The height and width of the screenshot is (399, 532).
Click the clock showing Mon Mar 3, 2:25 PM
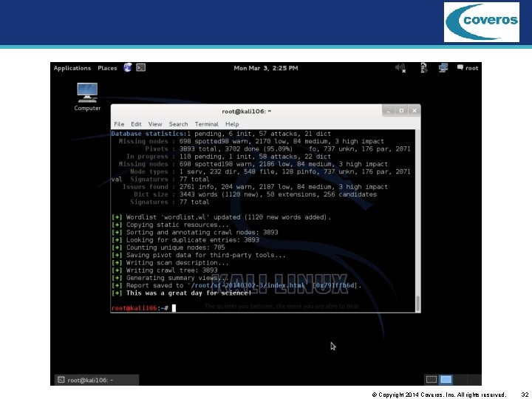(x=266, y=68)
